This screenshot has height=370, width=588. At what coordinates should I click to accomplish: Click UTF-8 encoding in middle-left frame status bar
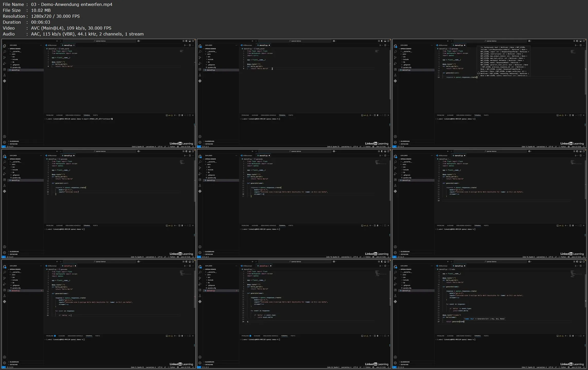pyautogui.click(x=160, y=257)
